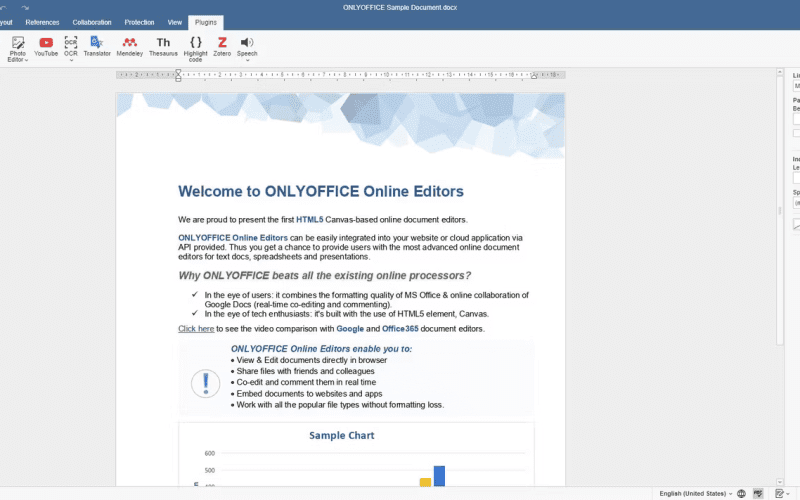This screenshot has width=800, height=500.
Task: Click the 'Welcome to ONLYOFFICE Online Editors' heading
Action: 321,191
